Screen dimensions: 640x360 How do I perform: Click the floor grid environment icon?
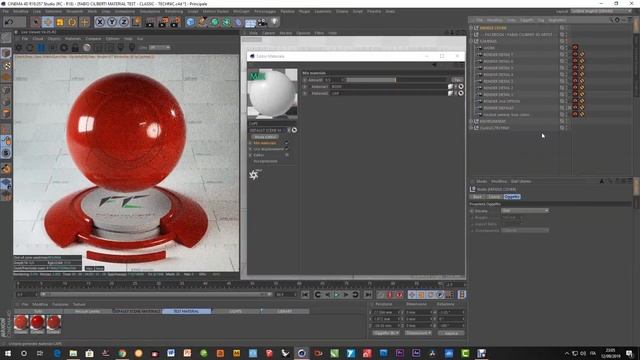250,23
